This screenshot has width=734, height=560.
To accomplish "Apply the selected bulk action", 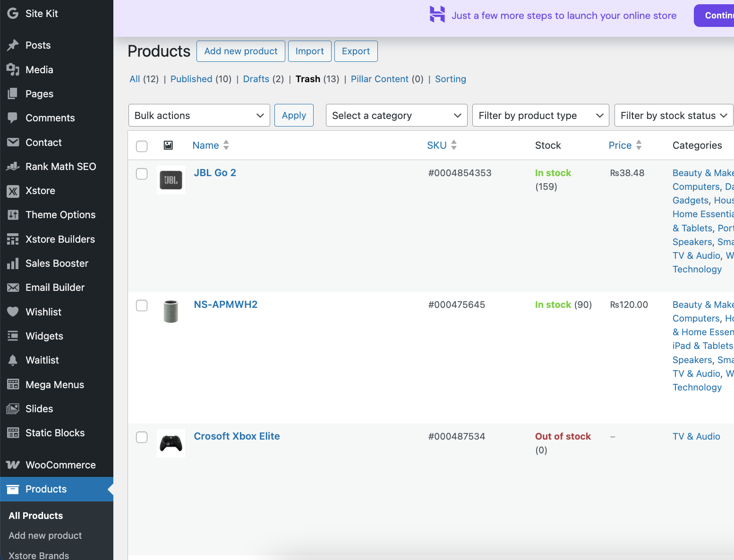I will point(294,115).
